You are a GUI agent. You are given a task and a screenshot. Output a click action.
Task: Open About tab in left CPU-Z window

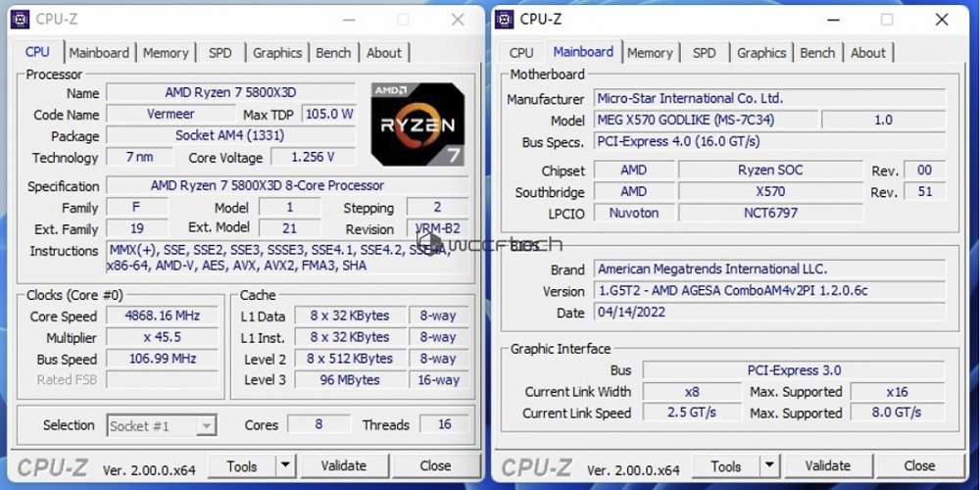coord(384,53)
